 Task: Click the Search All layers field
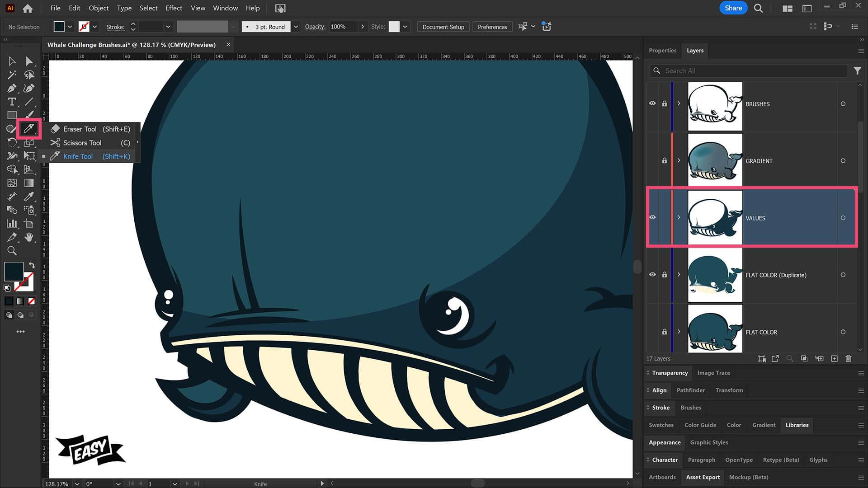tap(749, 71)
